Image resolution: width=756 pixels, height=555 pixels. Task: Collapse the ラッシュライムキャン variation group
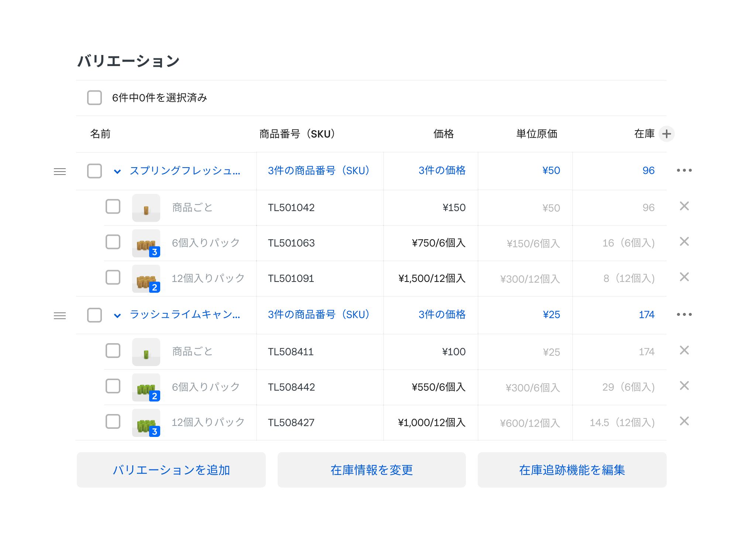point(118,316)
